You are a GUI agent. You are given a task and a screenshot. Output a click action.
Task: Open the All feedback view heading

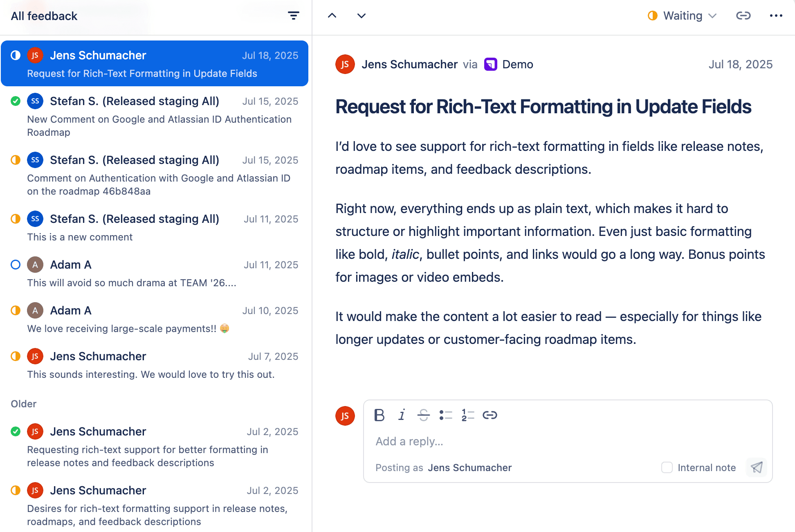(44, 16)
